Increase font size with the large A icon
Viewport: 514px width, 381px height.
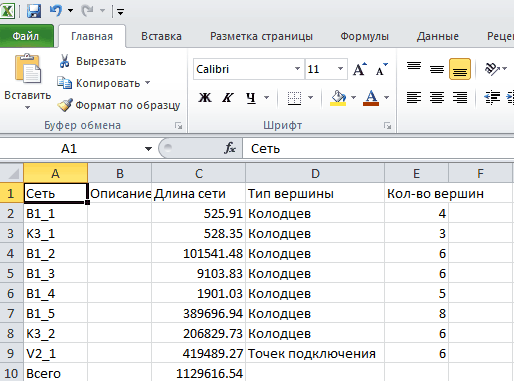click(360, 69)
